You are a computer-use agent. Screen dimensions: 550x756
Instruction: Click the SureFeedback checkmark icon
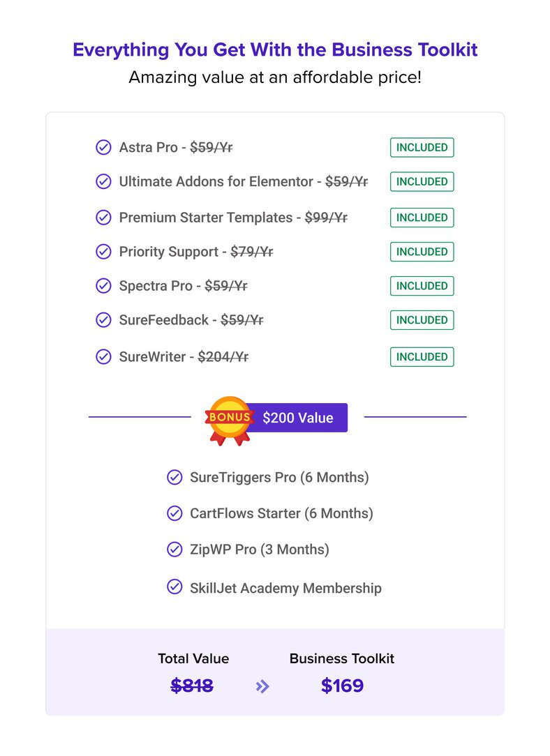[x=103, y=319]
